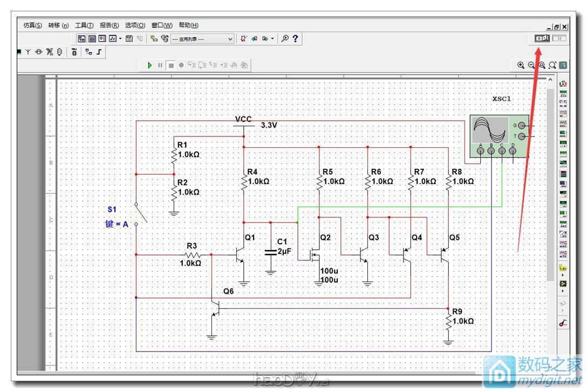Click the 帮助(H) menu item

[x=188, y=25]
